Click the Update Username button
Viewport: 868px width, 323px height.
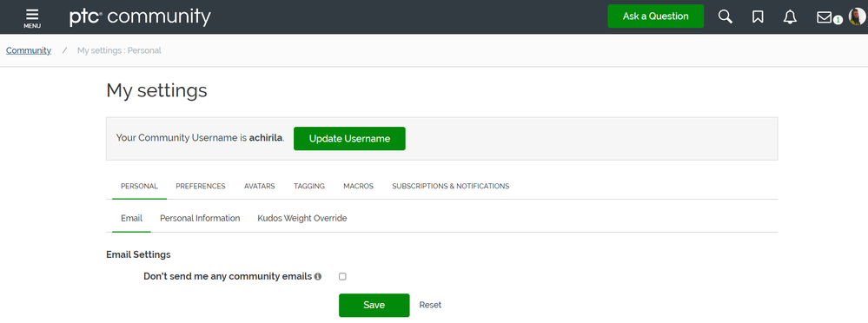tap(349, 139)
